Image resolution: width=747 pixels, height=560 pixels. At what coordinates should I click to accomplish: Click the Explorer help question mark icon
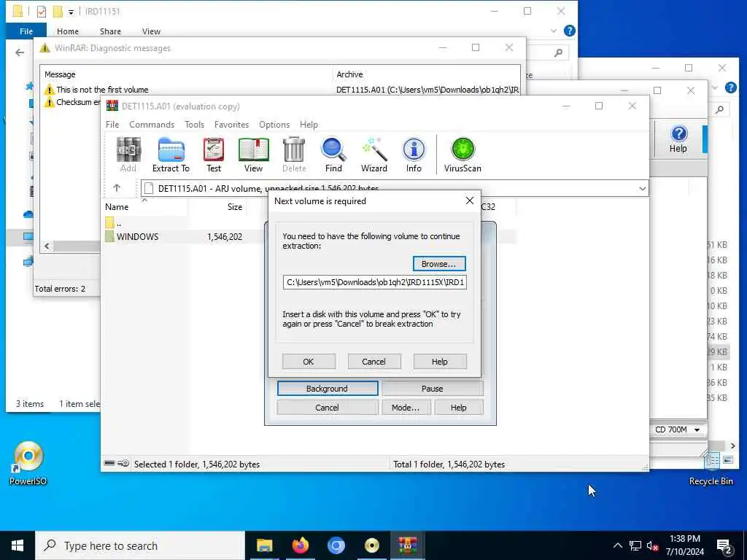point(569,31)
